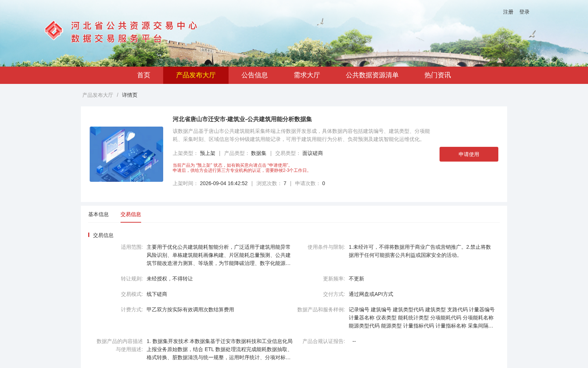Open 热门资讯 in the navigation bar

tap(438, 75)
